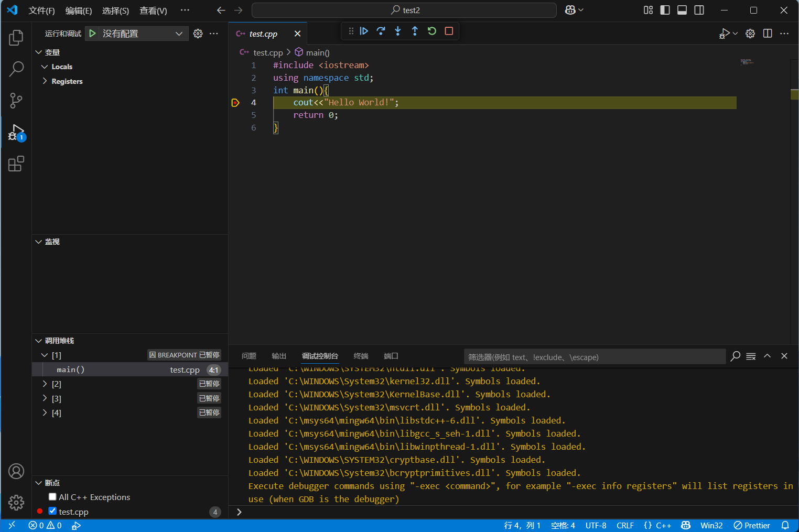This screenshot has height=532, width=799.
Task: Click the Prettier status bar button
Action: tap(752, 526)
